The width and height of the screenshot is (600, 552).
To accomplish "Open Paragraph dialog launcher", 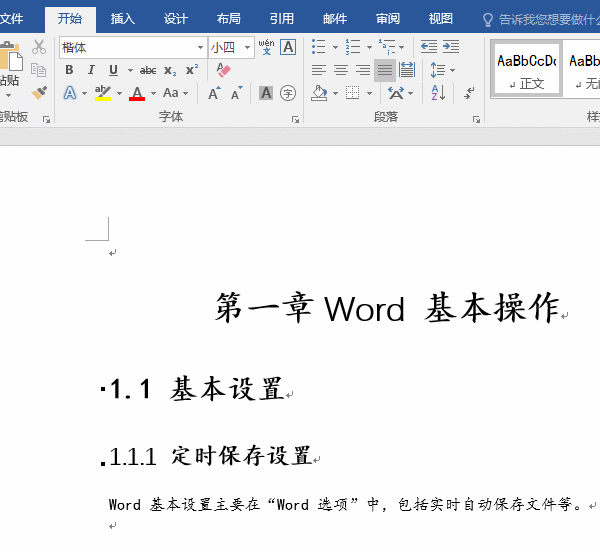I will pyautogui.click(x=476, y=120).
